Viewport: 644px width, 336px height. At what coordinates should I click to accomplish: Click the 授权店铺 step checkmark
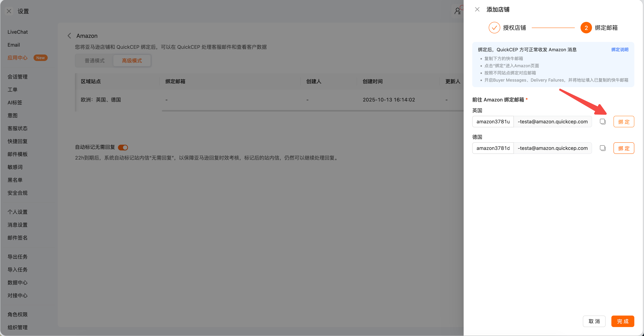coord(494,28)
